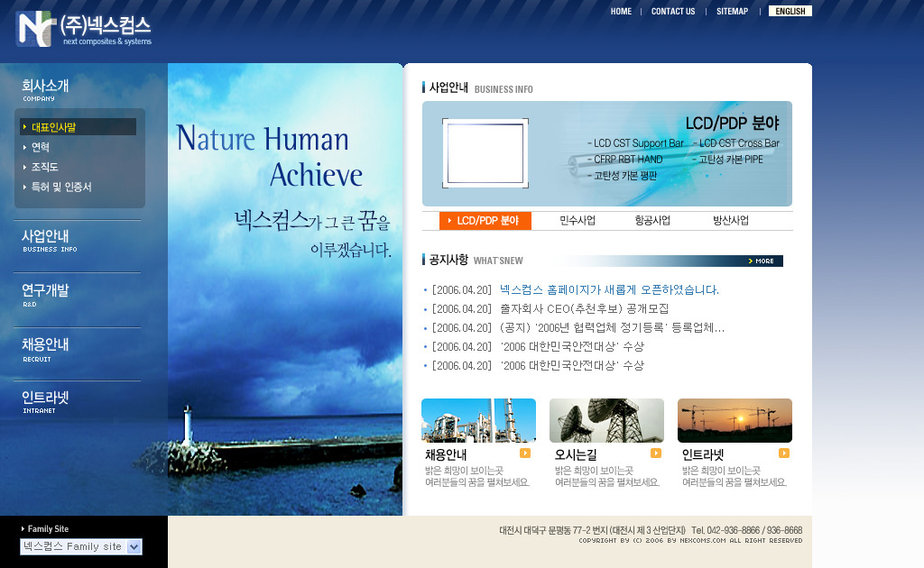
Task: Click the orange arrow icon beside 인트라넷
Action: pyautogui.click(x=784, y=453)
